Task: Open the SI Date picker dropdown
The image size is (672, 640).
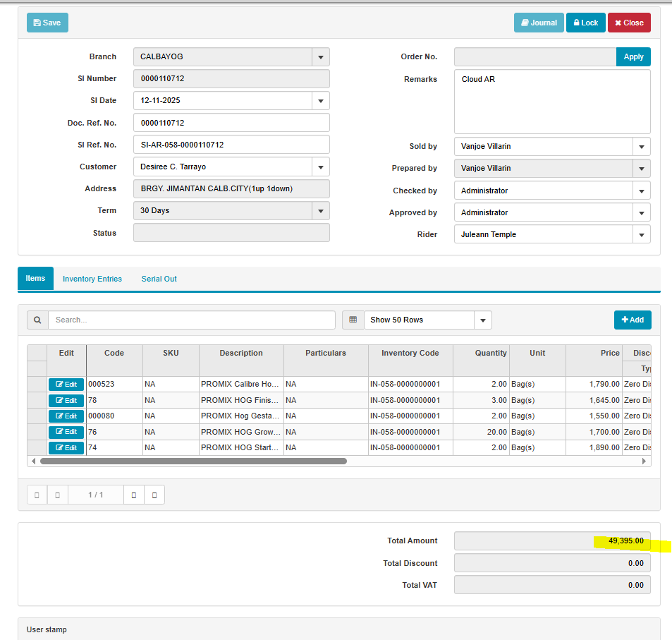Action: 321,101
